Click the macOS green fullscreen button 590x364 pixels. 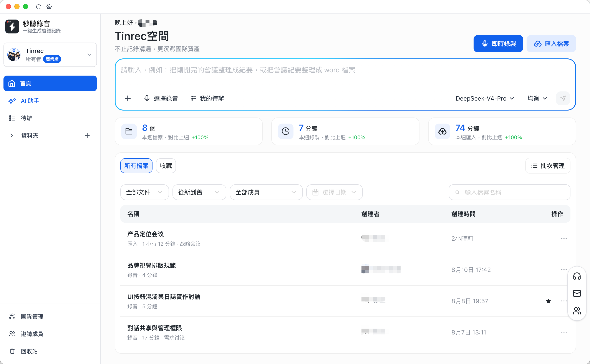pyautogui.click(x=25, y=7)
